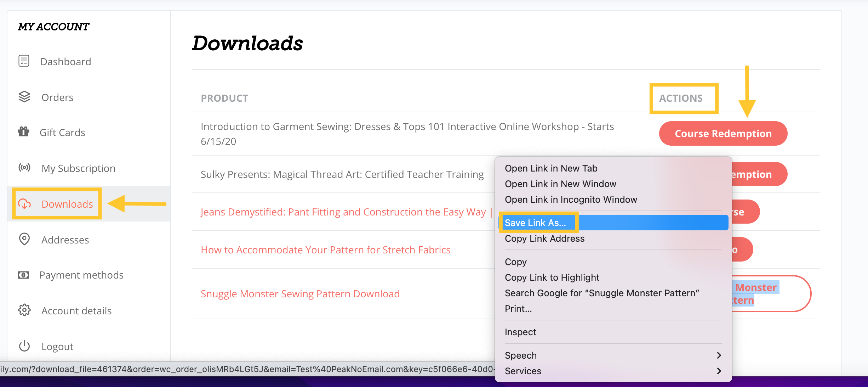The height and width of the screenshot is (387, 868).
Task: Click the My Subscription broadcast icon
Action: (x=24, y=167)
